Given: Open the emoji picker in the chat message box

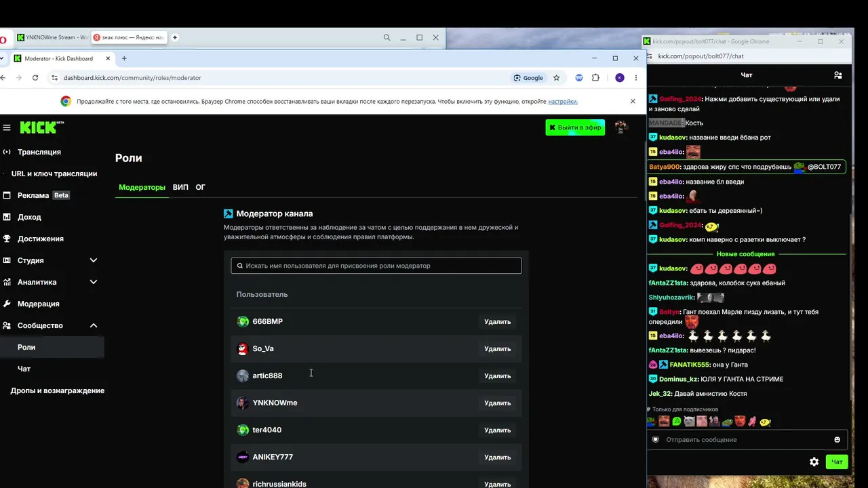Looking at the screenshot, I should 837,440.
